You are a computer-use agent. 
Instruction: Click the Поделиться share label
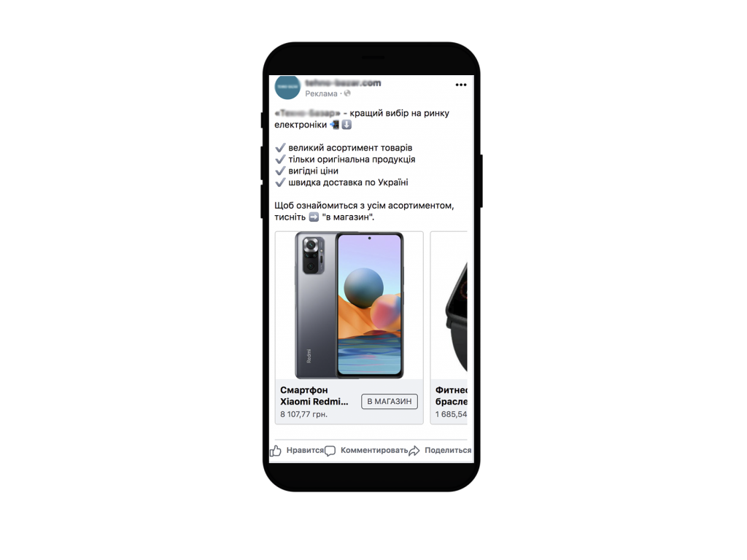pos(448,450)
